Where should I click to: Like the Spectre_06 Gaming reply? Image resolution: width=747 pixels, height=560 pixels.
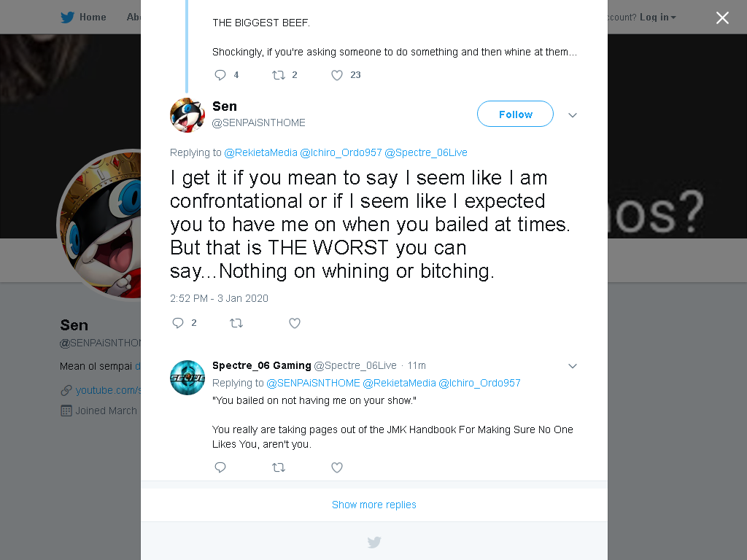tap(337, 467)
